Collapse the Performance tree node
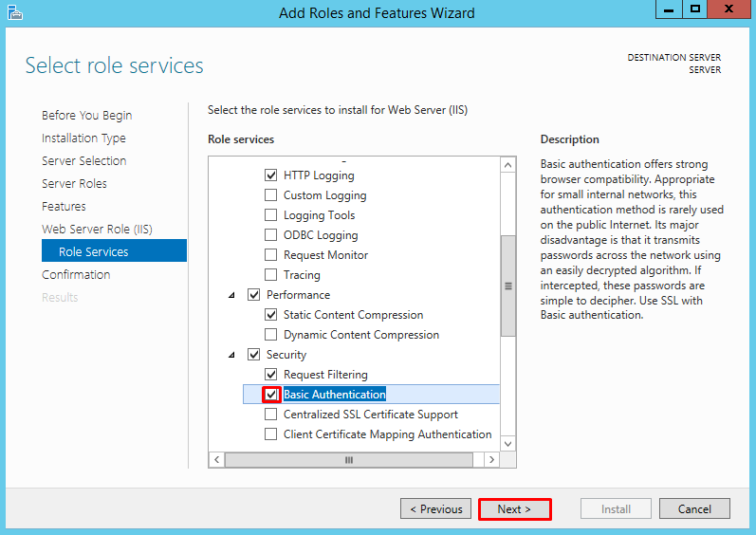This screenshot has width=756, height=535. [232, 295]
